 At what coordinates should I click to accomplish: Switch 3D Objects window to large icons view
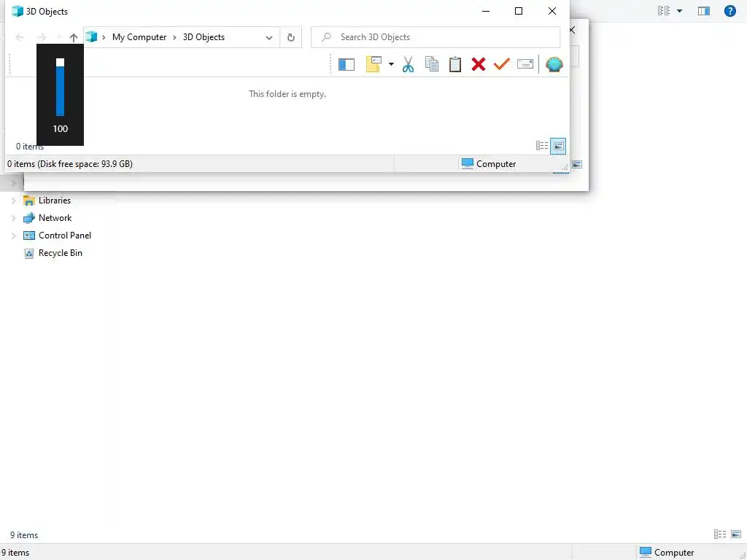(x=558, y=146)
